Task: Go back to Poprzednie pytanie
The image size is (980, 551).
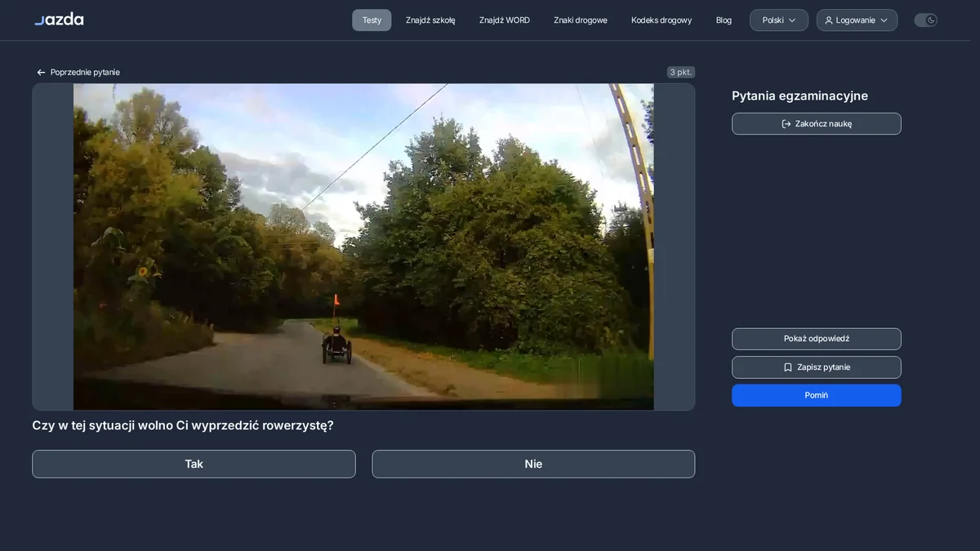Action: coord(78,73)
